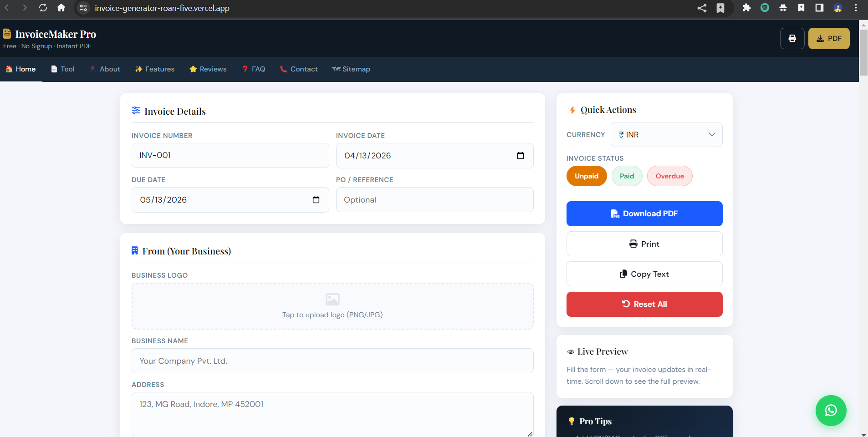Viewport: 868px width, 437px height.
Task: Open the calendar icon in Invoice Date field
Action: pos(521,155)
